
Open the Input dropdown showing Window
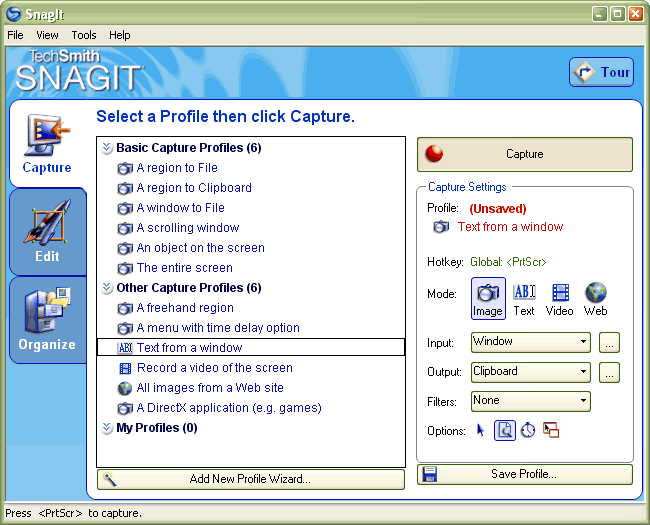[531, 342]
